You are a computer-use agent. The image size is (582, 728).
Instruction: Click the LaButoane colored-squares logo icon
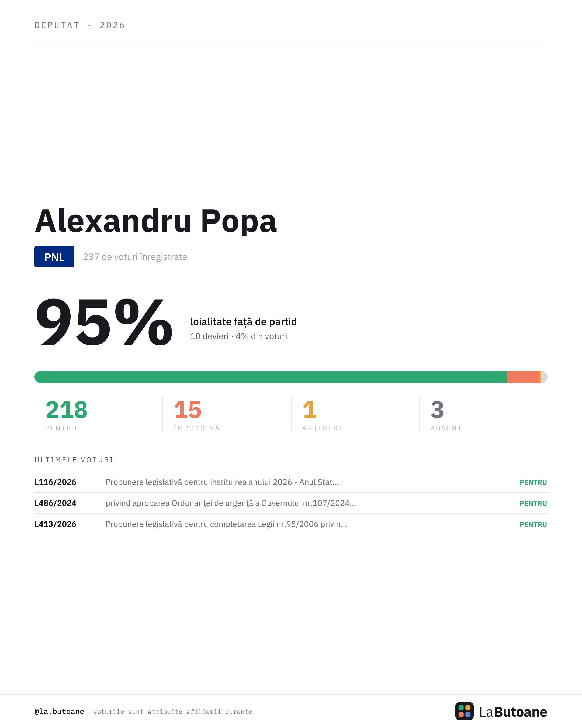pyautogui.click(x=464, y=711)
